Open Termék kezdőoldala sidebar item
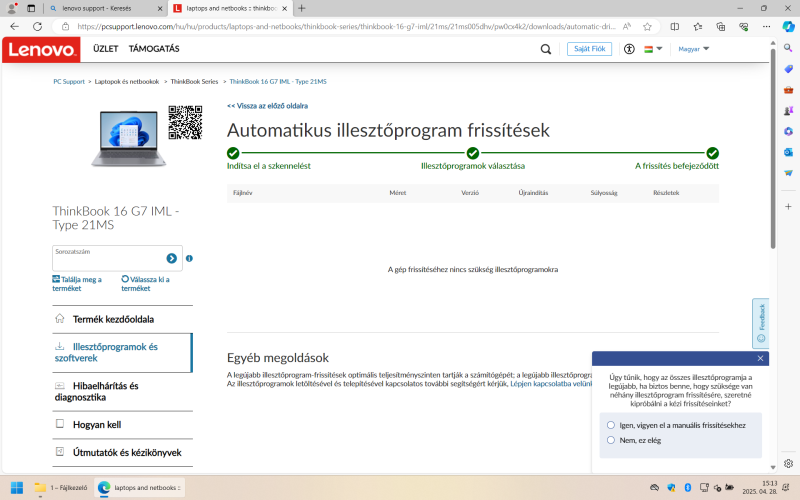 pos(122,319)
